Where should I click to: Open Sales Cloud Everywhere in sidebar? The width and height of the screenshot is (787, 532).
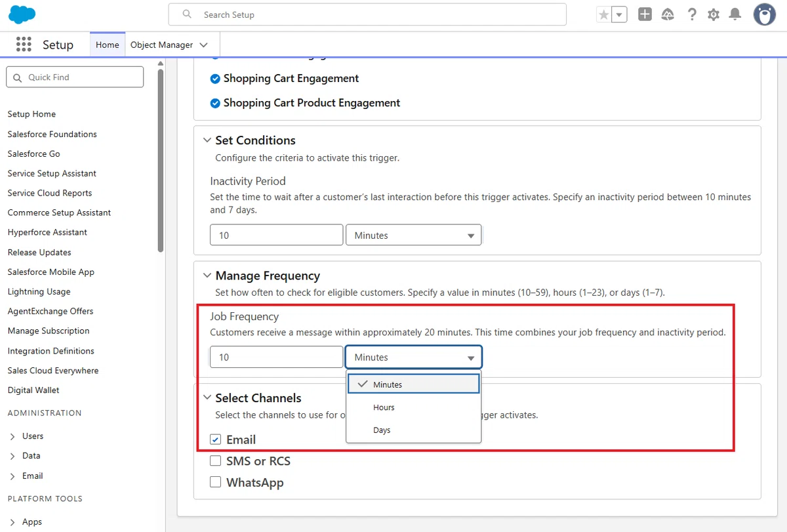[53, 371]
